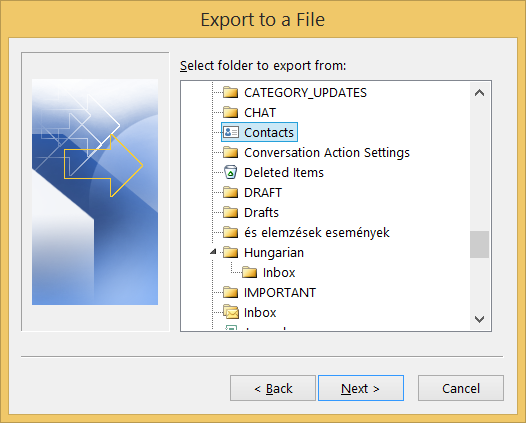The image size is (527, 425).
Task: Select Conversation Action Settings label
Action: [327, 153]
